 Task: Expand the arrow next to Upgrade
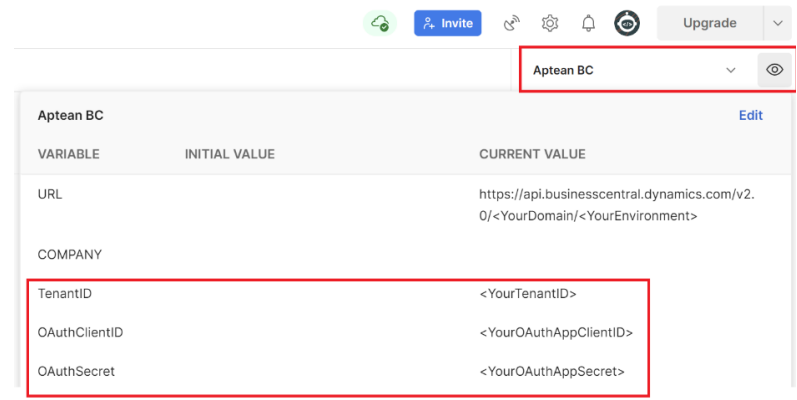coord(778,23)
